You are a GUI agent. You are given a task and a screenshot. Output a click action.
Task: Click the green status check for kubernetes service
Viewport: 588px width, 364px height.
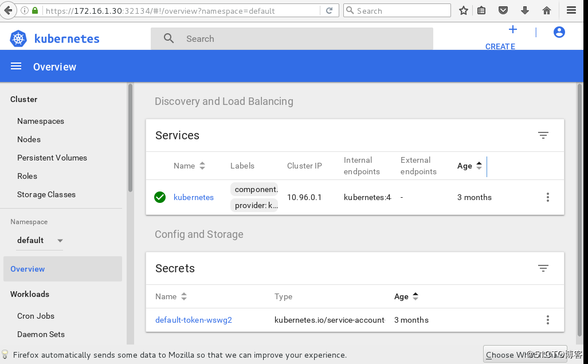[160, 197]
